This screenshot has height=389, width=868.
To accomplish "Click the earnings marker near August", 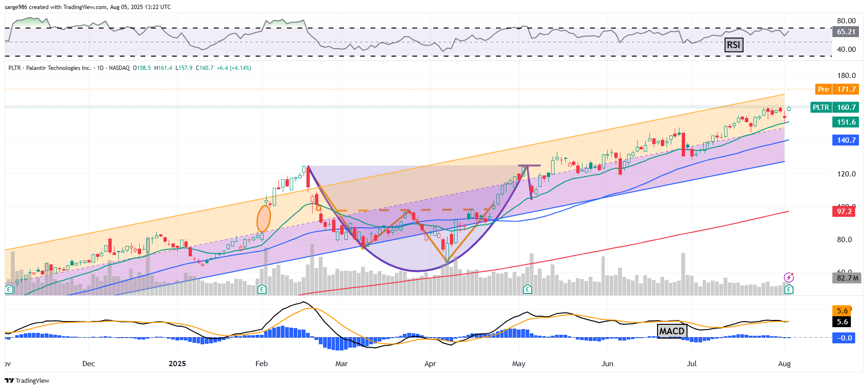I will (x=789, y=289).
